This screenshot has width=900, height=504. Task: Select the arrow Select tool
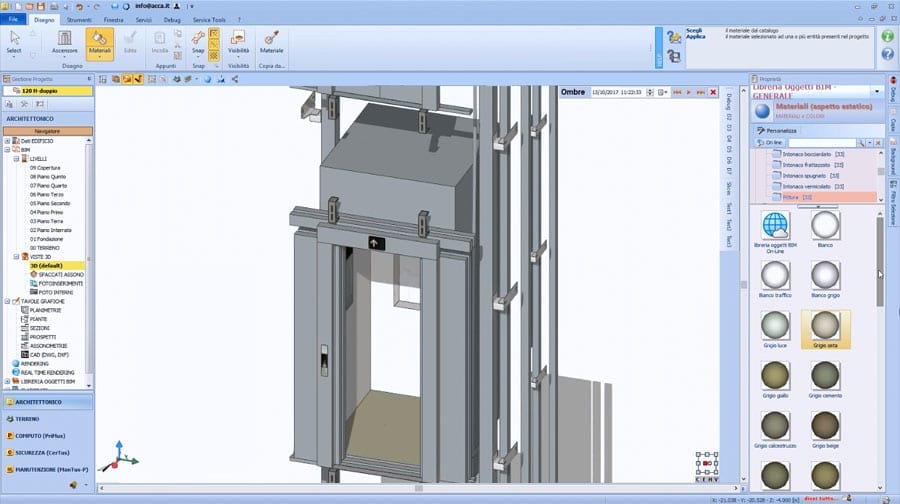[14, 42]
